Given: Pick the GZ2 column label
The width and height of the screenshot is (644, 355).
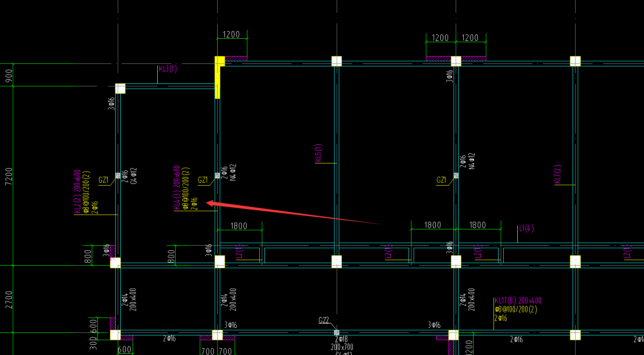Looking at the screenshot, I should point(324,320).
